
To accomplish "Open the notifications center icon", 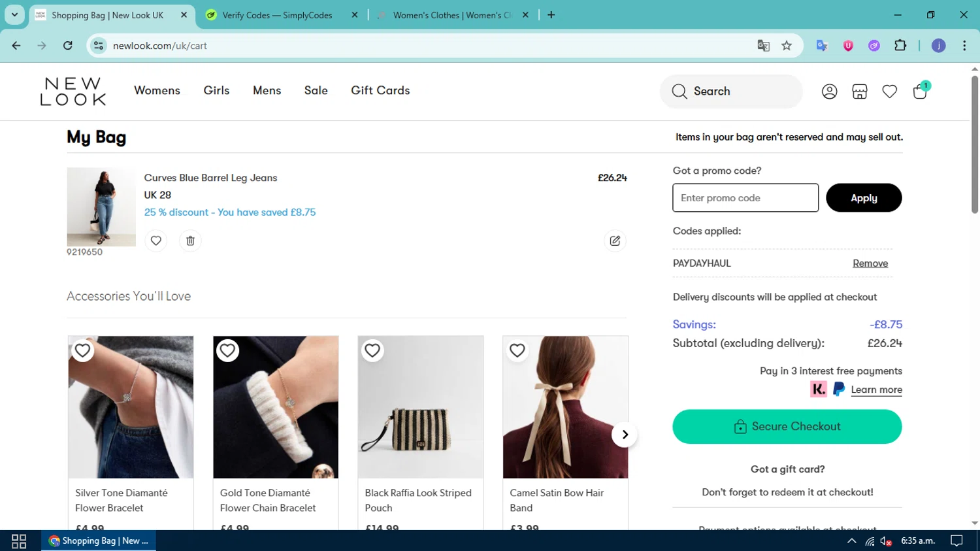I will pyautogui.click(x=956, y=541).
